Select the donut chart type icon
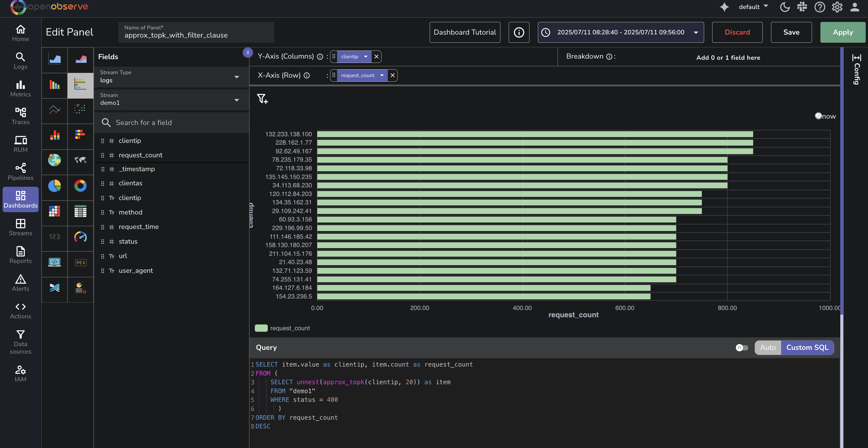Screen dimensions: 868x448 [80, 186]
